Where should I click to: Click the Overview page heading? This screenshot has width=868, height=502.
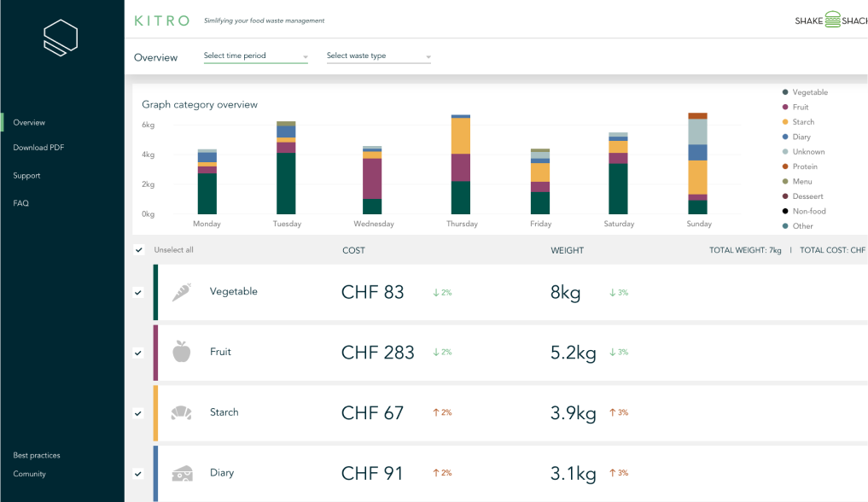(x=155, y=57)
